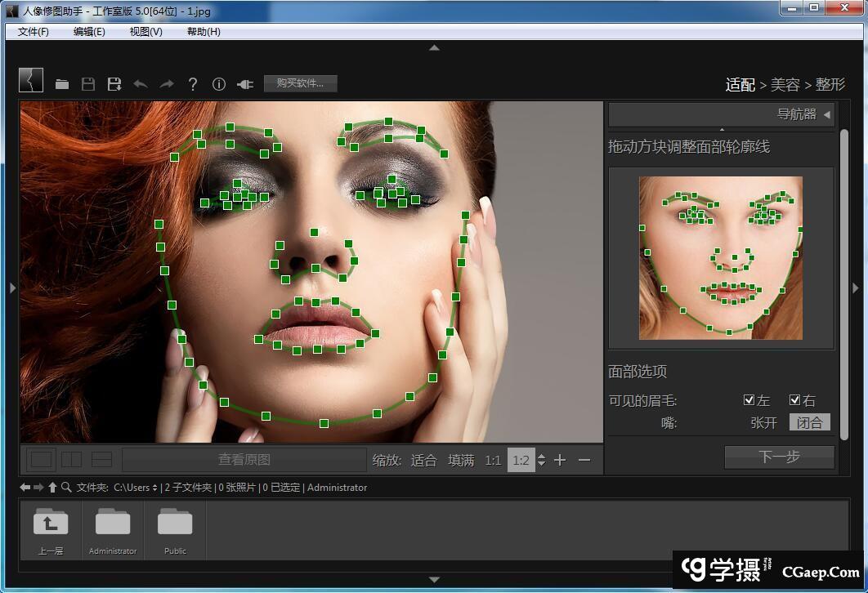Set mouth option to open (张开)
The image size is (868, 593).
click(763, 422)
